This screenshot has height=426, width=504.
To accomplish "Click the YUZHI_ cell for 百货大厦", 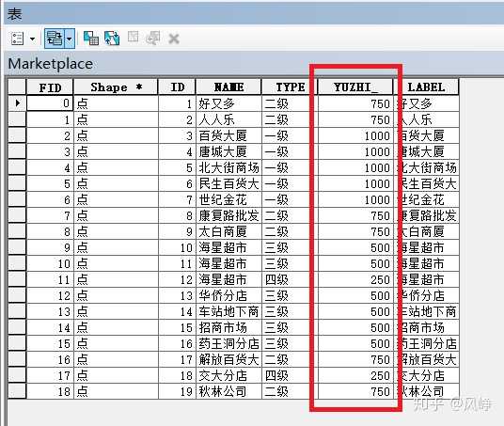I will tap(355, 135).
